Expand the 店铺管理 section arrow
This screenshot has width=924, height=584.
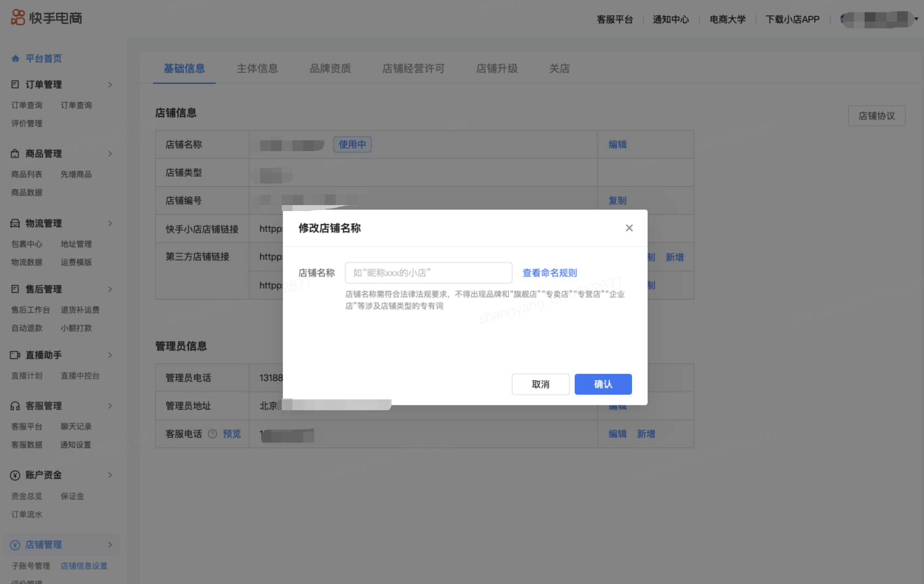click(110, 545)
